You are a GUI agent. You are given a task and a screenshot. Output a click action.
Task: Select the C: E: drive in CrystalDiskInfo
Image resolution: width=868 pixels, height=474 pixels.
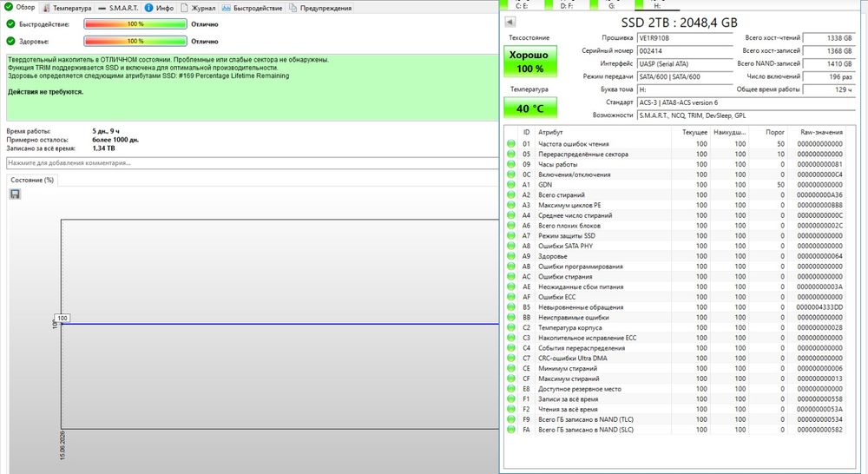tap(522, 5)
